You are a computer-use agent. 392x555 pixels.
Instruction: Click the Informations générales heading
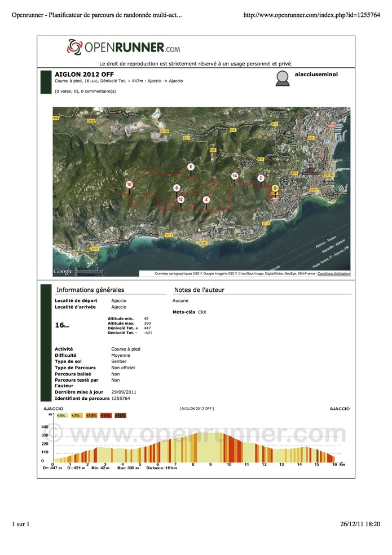click(90, 290)
